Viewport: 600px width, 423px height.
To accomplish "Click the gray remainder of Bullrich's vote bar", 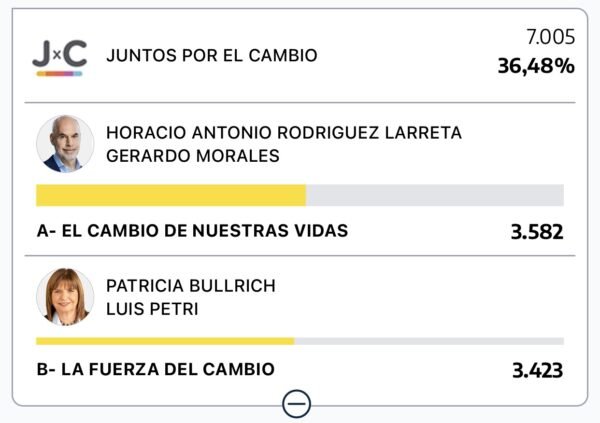I will tap(428, 341).
